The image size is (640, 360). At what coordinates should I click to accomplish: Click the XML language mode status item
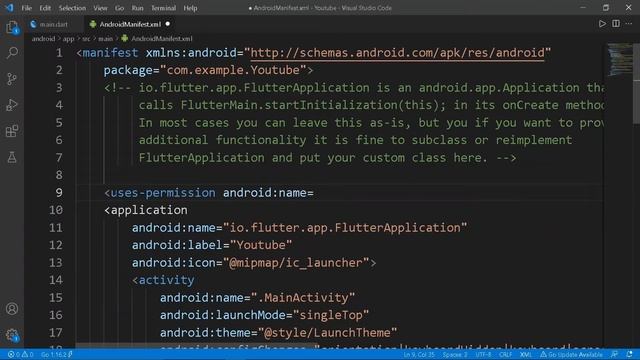(526, 354)
